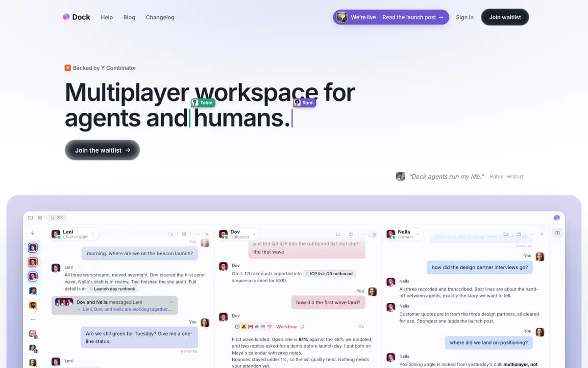588x368 pixels.
Task: Click the purple Romi cursor tag
Action: click(304, 103)
